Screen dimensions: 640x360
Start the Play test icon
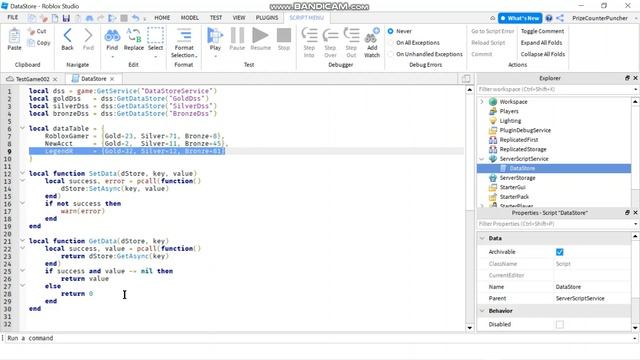pyautogui.click(x=215, y=36)
